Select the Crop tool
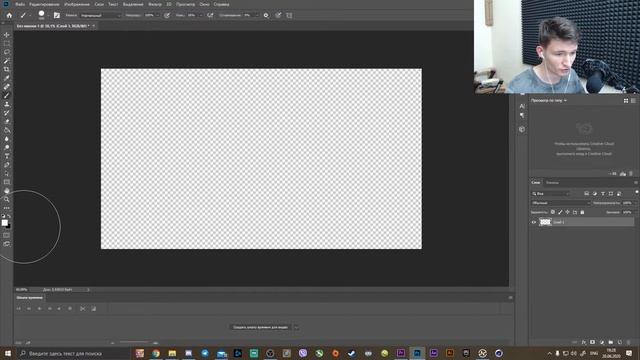 coord(7,69)
